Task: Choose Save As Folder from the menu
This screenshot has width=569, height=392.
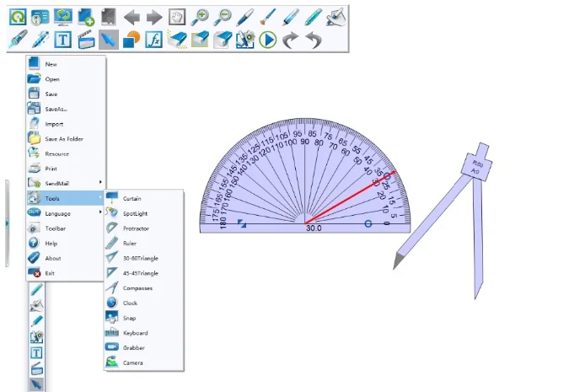Action: (66, 138)
